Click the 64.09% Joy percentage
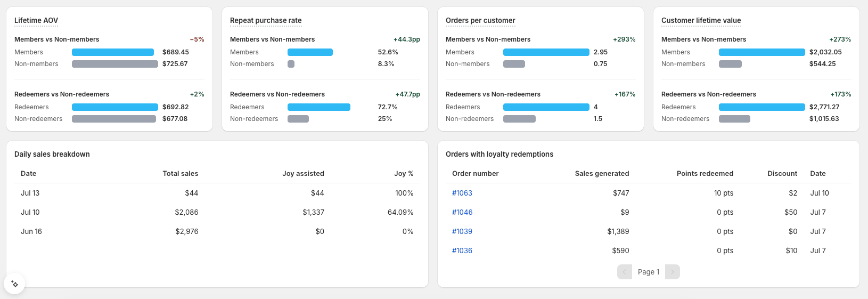This screenshot has width=868, height=299. 400,212
